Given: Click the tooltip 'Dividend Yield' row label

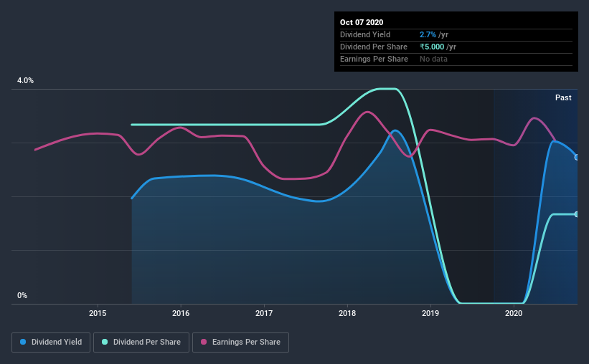Looking at the screenshot, I should [365, 34].
